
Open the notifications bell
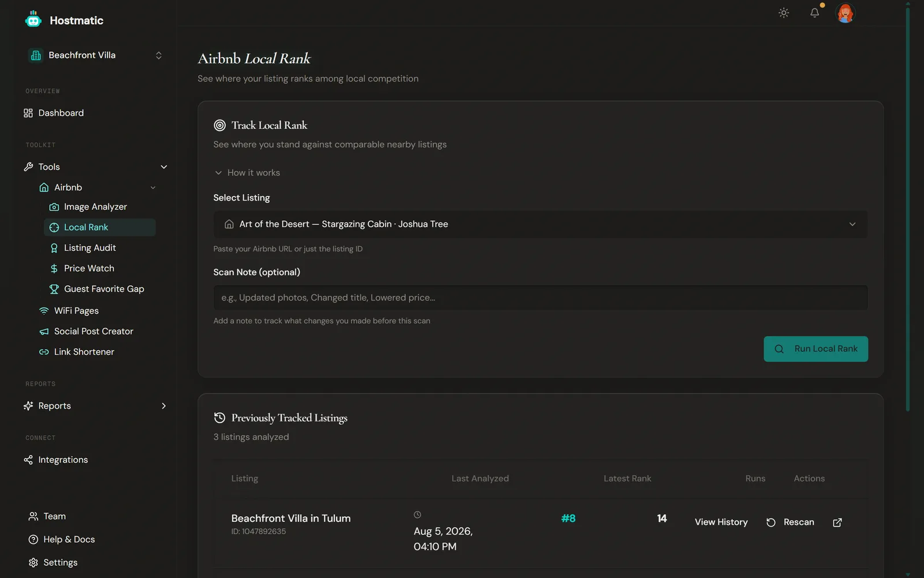tap(815, 13)
